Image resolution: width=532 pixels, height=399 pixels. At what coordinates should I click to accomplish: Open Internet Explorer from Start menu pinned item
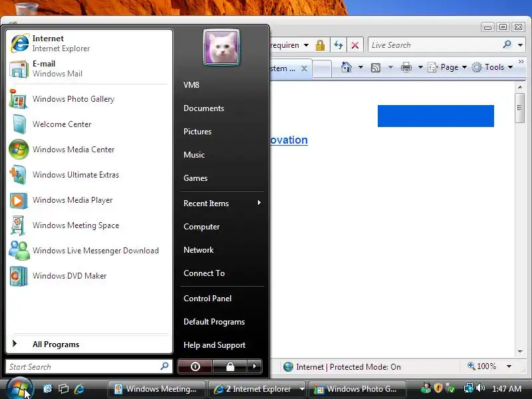tap(89, 43)
